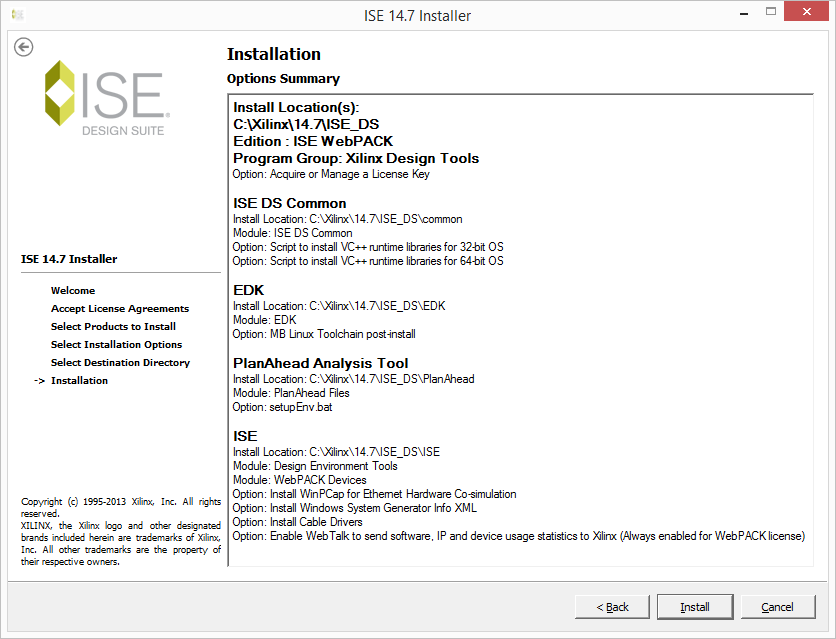Click the Install button

click(695, 606)
